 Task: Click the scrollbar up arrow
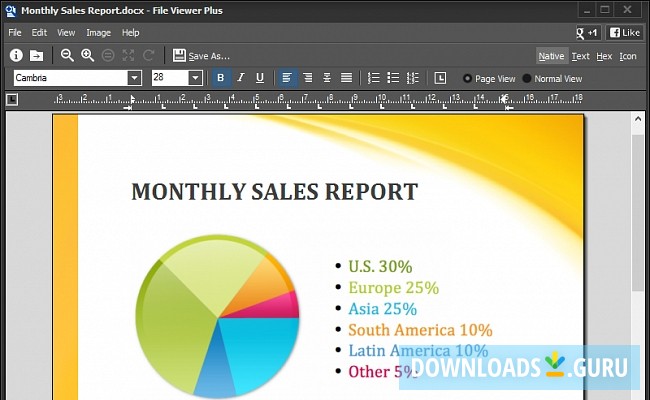point(638,119)
